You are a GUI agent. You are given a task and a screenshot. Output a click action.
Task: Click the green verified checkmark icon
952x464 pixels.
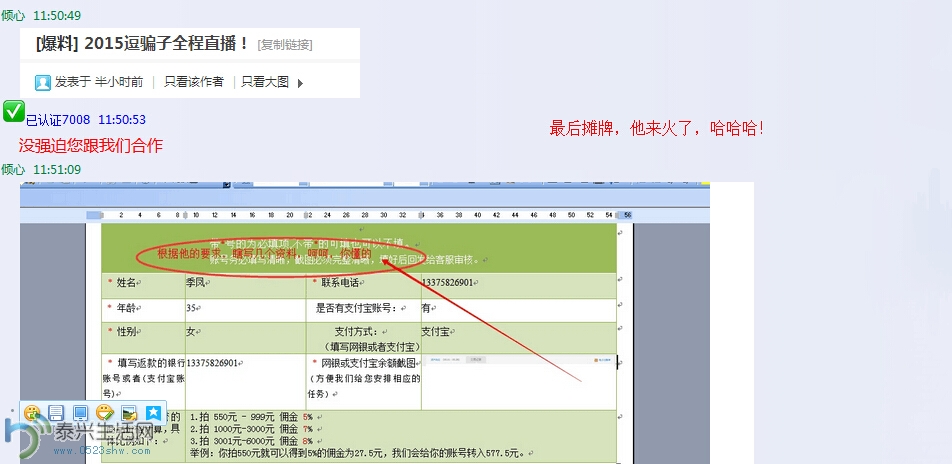tap(14, 111)
